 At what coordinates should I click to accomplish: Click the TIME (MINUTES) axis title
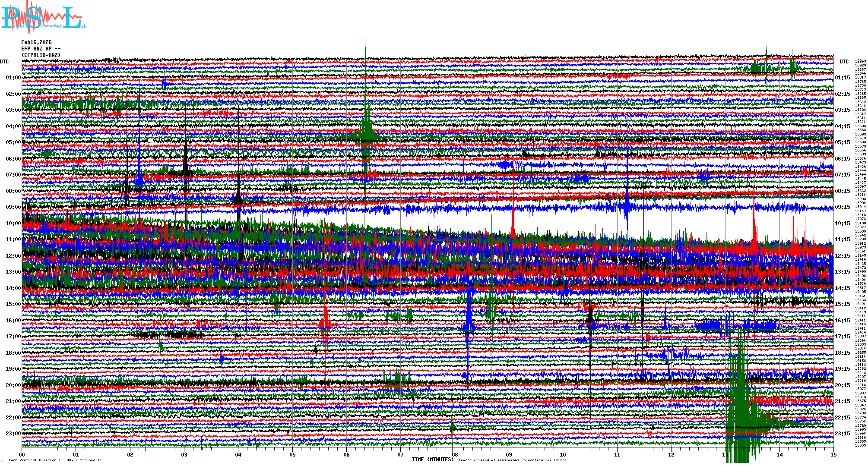click(x=432, y=460)
